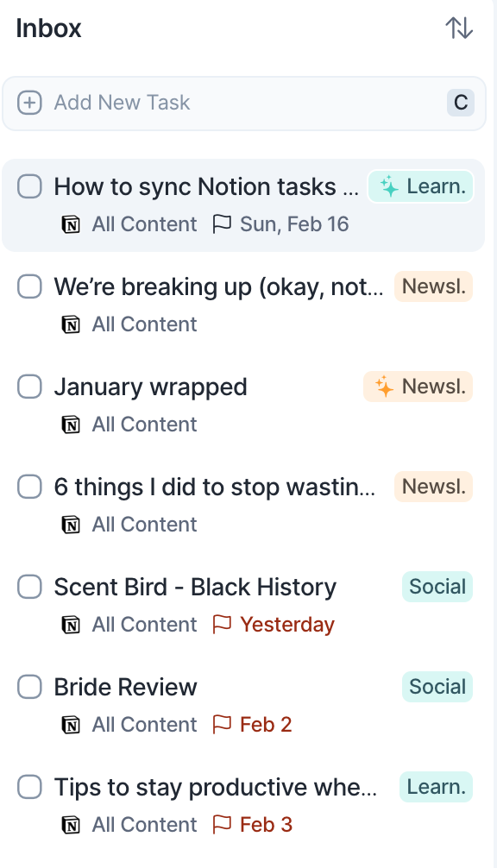Open the Inbox sort order icon
The width and height of the screenshot is (497, 868).
tap(459, 28)
